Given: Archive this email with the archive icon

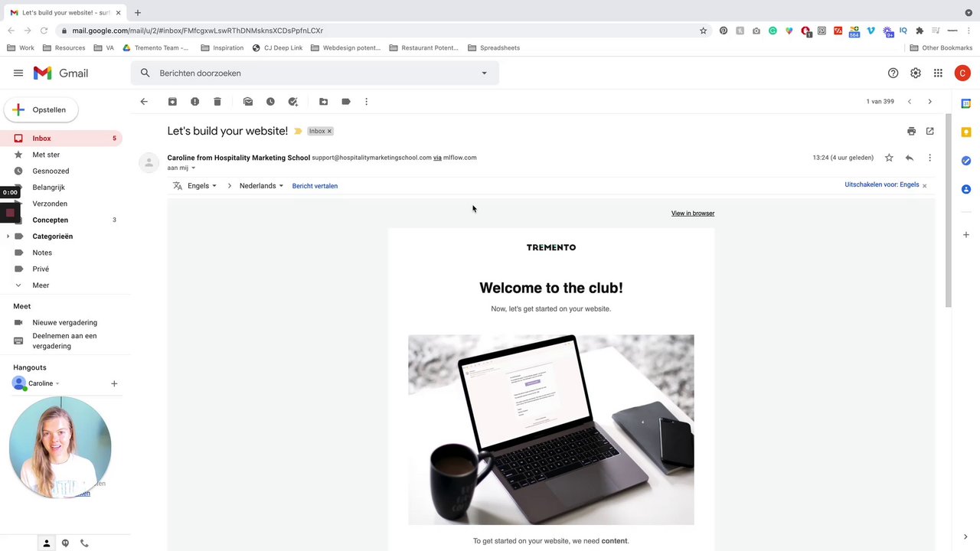Looking at the screenshot, I should tap(172, 102).
